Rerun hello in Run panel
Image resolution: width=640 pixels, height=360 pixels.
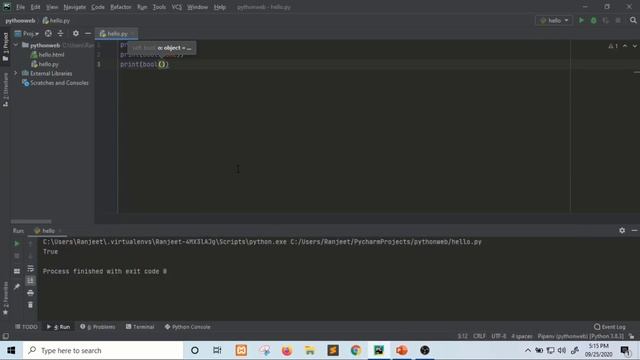point(17,244)
